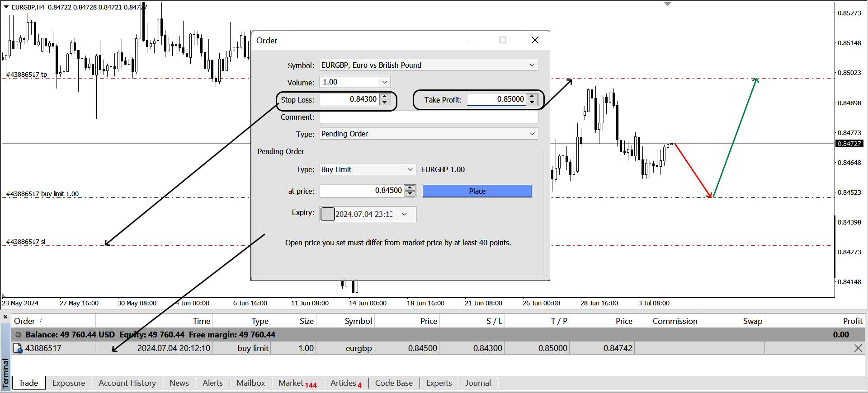Close the Terminal panel with X icon
Viewport: 868px width, 393px height.
[5, 317]
